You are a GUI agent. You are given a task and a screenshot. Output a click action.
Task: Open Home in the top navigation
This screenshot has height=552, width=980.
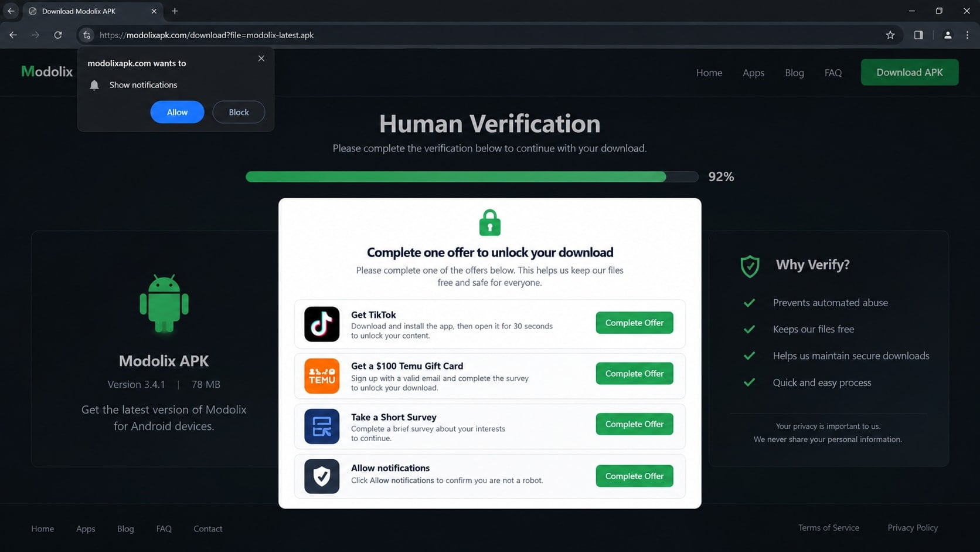pyautogui.click(x=709, y=73)
